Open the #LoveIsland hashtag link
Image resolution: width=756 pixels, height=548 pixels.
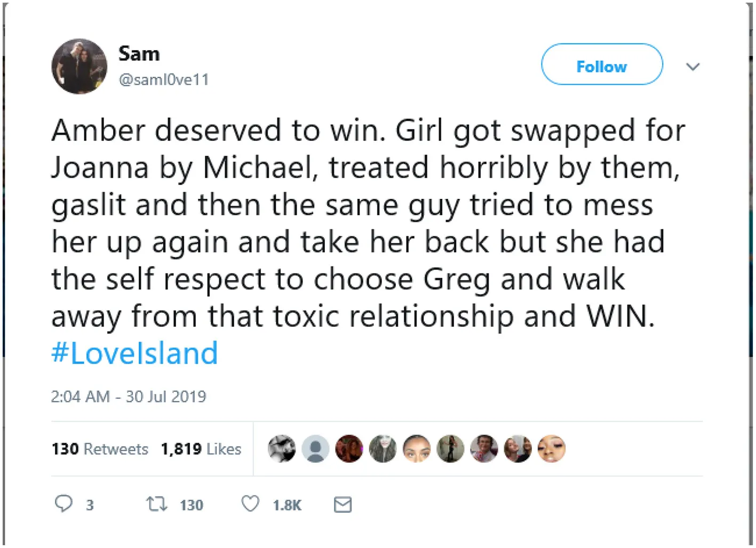click(134, 353)
